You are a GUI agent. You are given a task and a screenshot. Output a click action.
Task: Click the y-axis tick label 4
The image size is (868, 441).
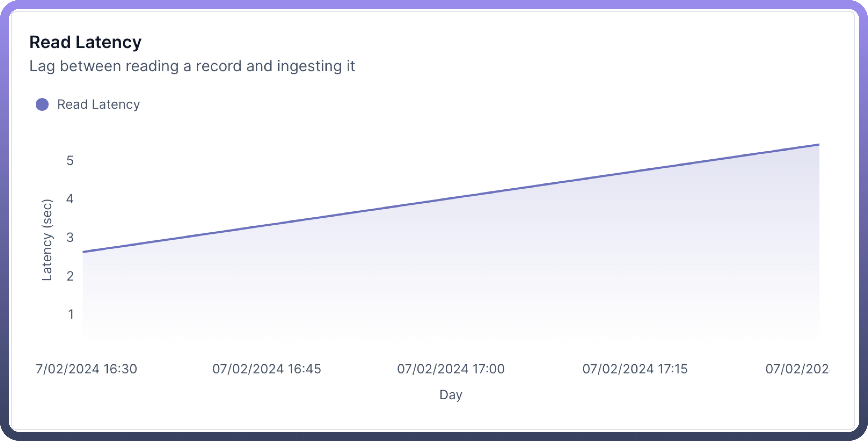point(70,199)
